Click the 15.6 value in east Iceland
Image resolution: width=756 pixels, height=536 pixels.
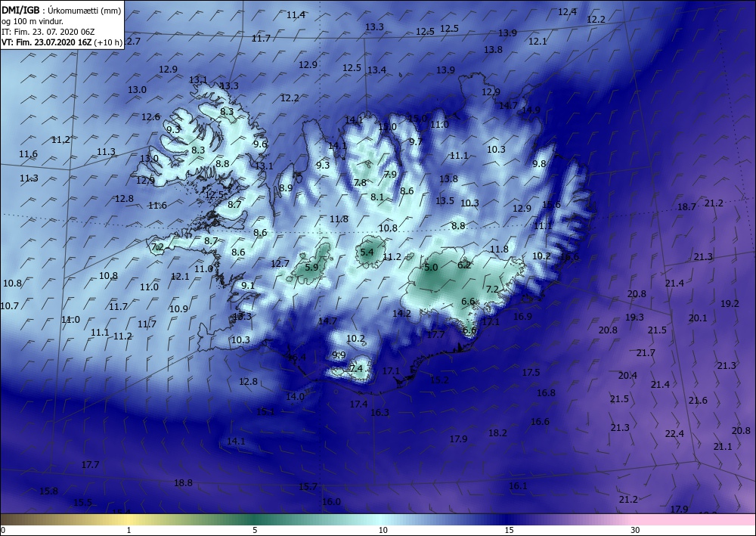coord(552,204)
